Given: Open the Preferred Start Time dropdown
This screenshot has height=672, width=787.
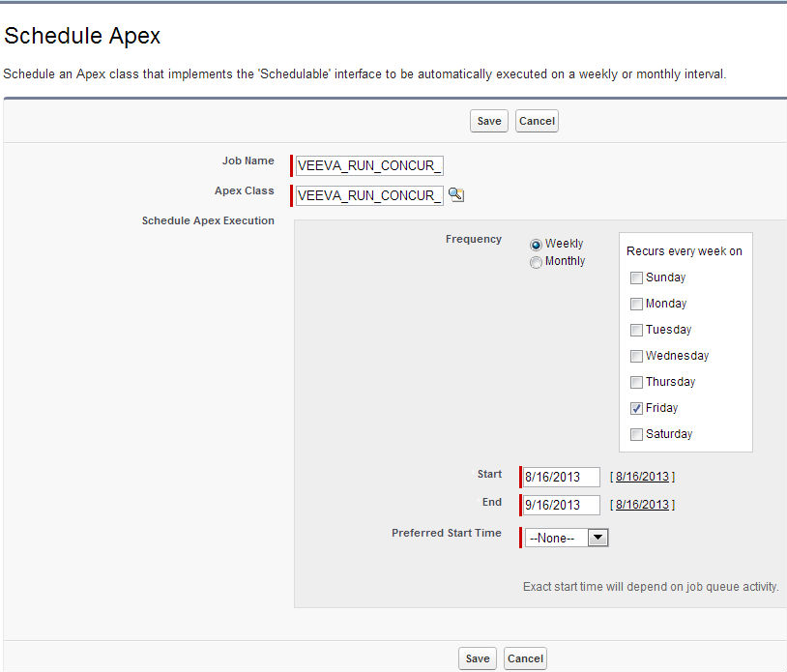Looking at the screenshot, I should coord(567,538).
